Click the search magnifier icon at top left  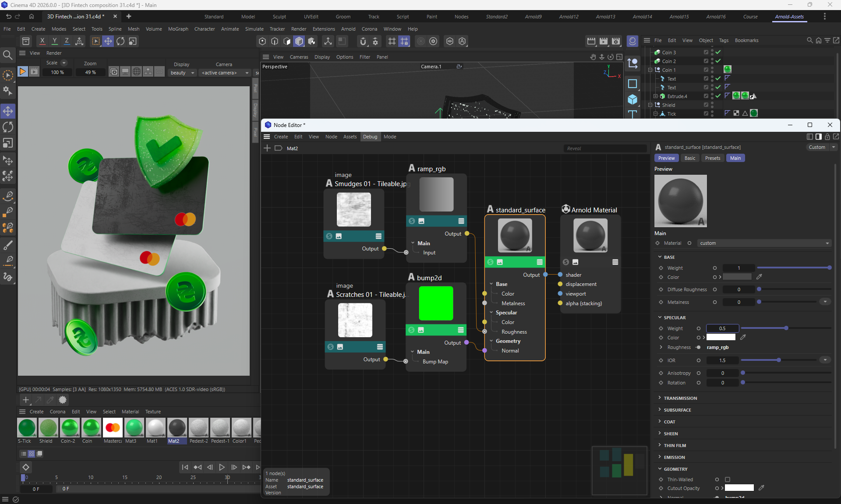pos(7,55)
